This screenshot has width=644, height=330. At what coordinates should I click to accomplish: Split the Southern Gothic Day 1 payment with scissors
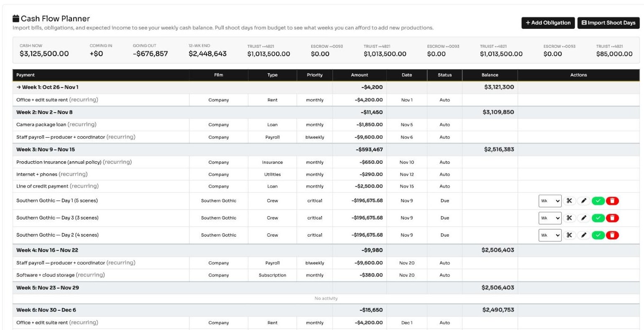point(569,201)
